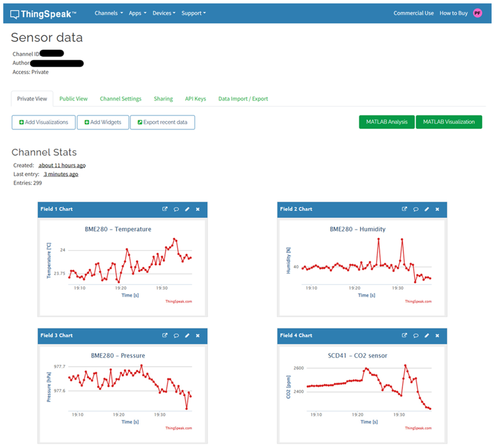Switch to the Public View tab

73,99
